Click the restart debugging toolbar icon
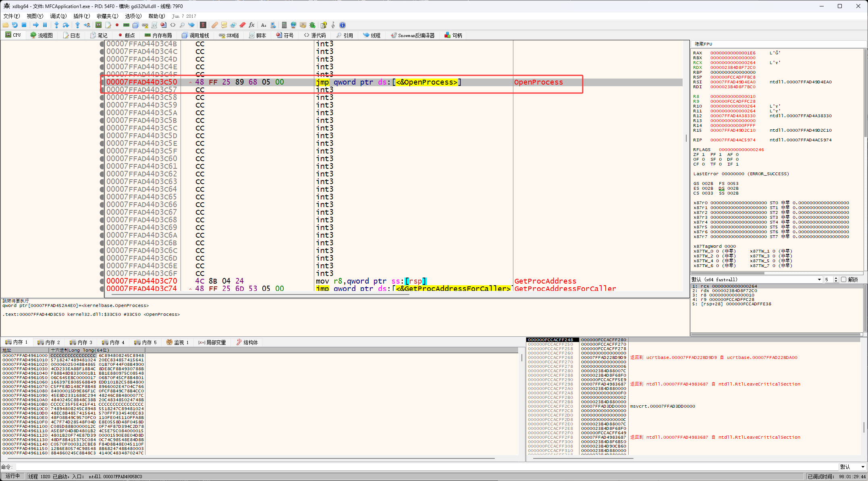 15,25
